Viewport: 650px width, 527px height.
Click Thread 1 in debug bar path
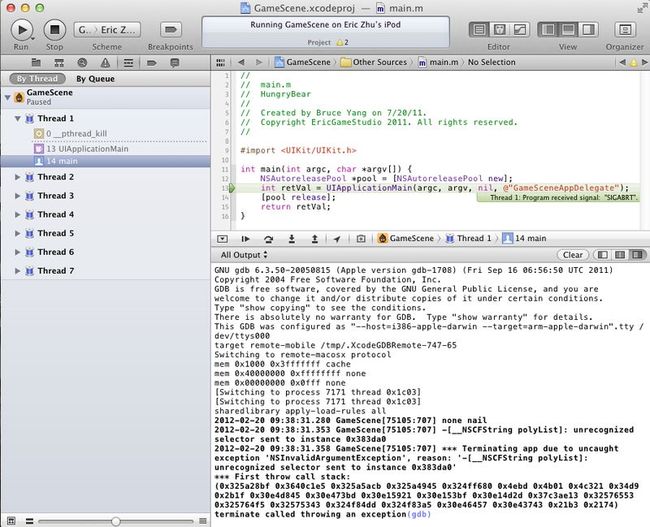point(468,238)
